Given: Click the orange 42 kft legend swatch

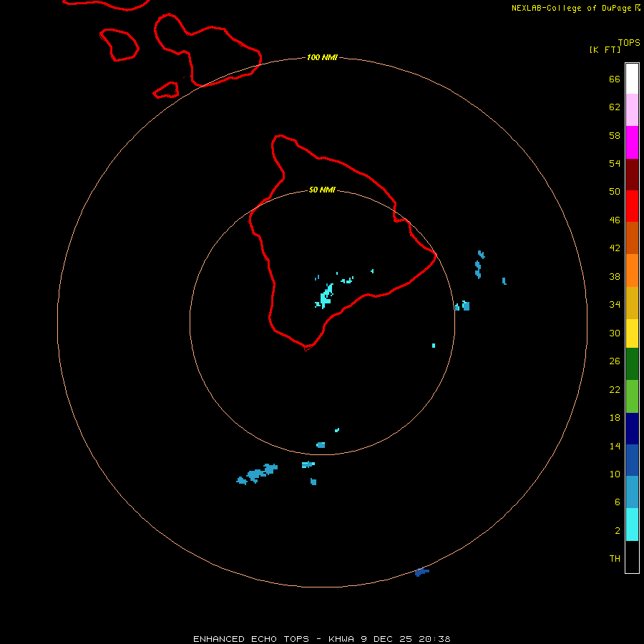Looking at the screenshot, I should tap(632, 270).
